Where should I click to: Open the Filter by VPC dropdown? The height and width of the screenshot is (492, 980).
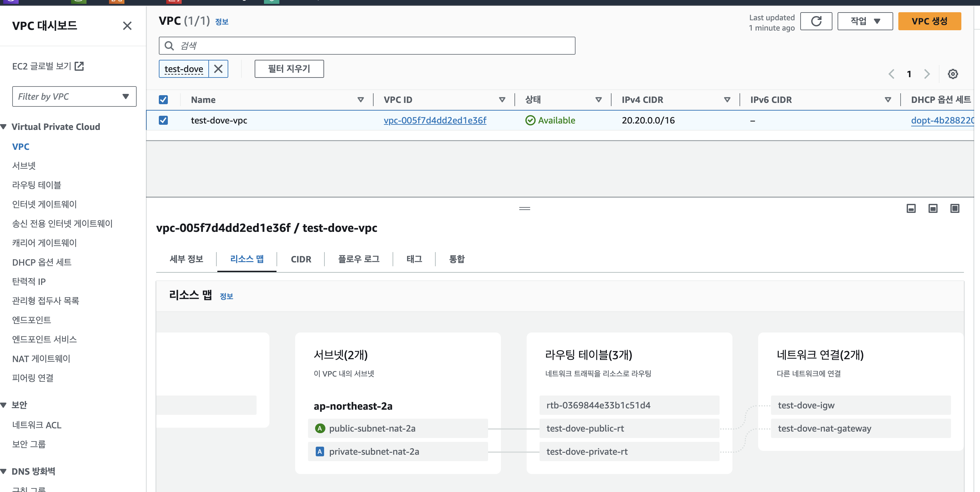(x=74, y=97)
